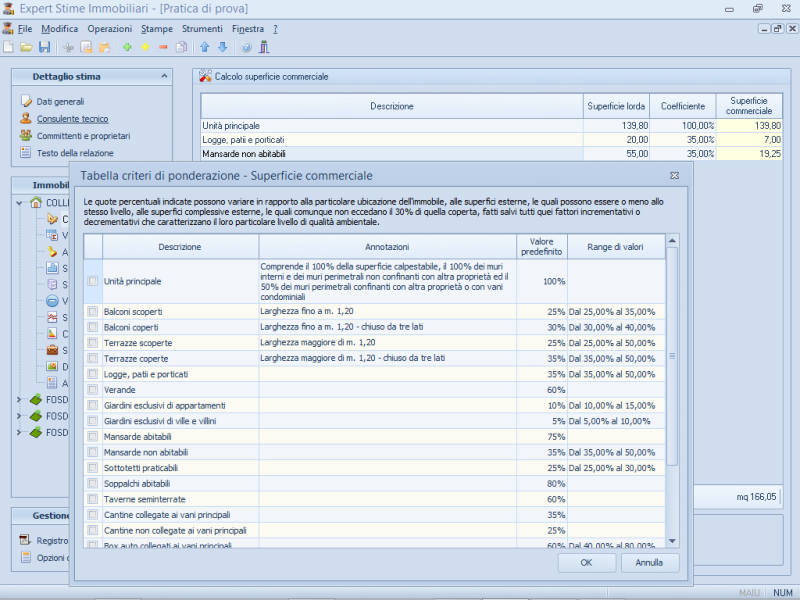Select the energy class chart tree icon

[52, 334]
